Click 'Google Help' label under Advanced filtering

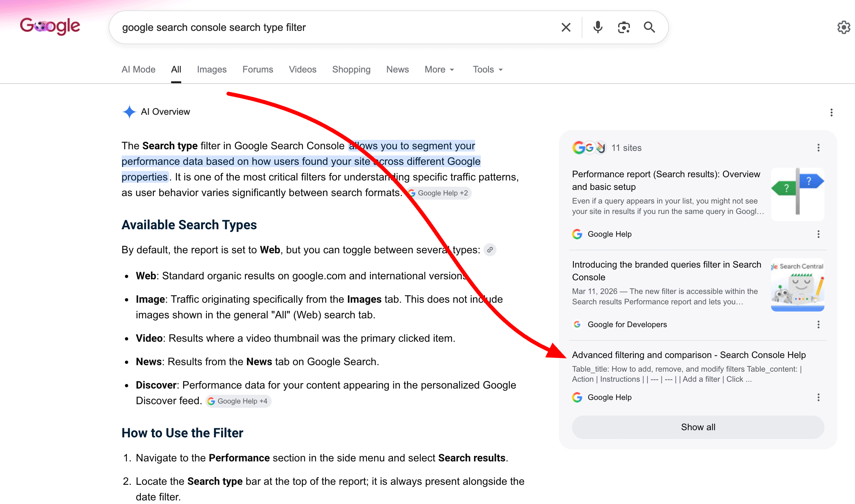(609, 397)
